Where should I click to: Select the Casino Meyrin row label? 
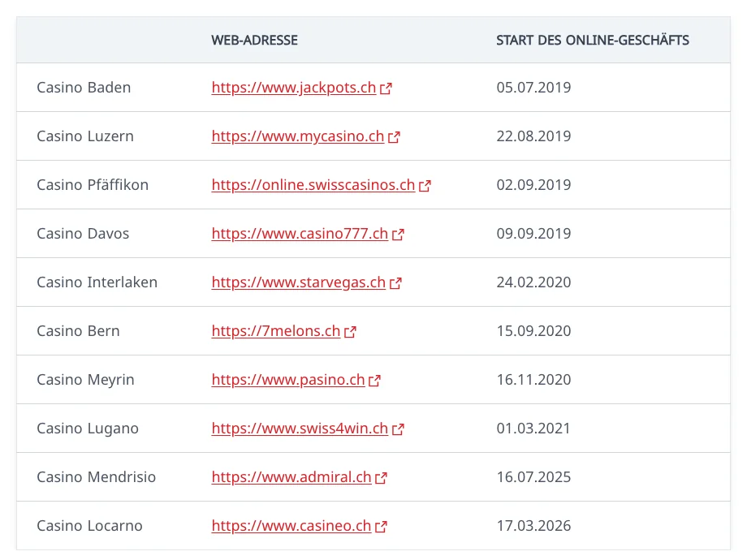point(86,380)
